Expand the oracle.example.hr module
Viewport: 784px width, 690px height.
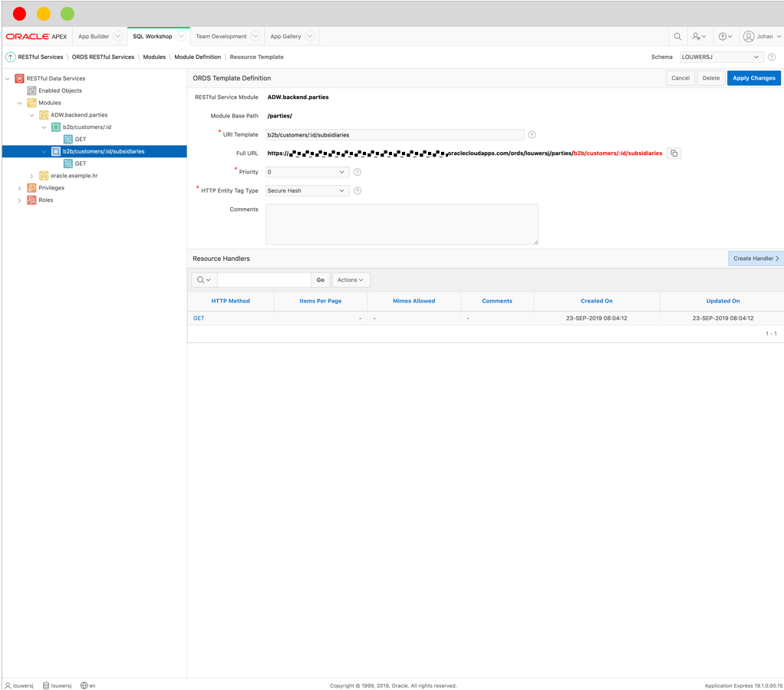tap(32, 176)
